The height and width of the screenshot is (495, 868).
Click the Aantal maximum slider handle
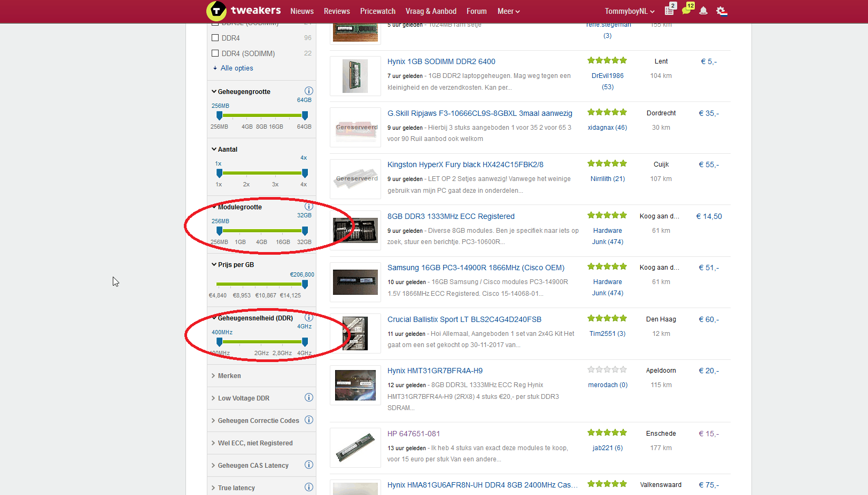tap(305, 173)
